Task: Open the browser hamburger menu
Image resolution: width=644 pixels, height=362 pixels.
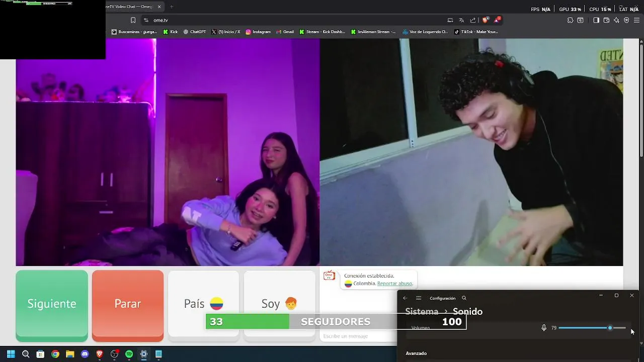Action: point(636,20)
